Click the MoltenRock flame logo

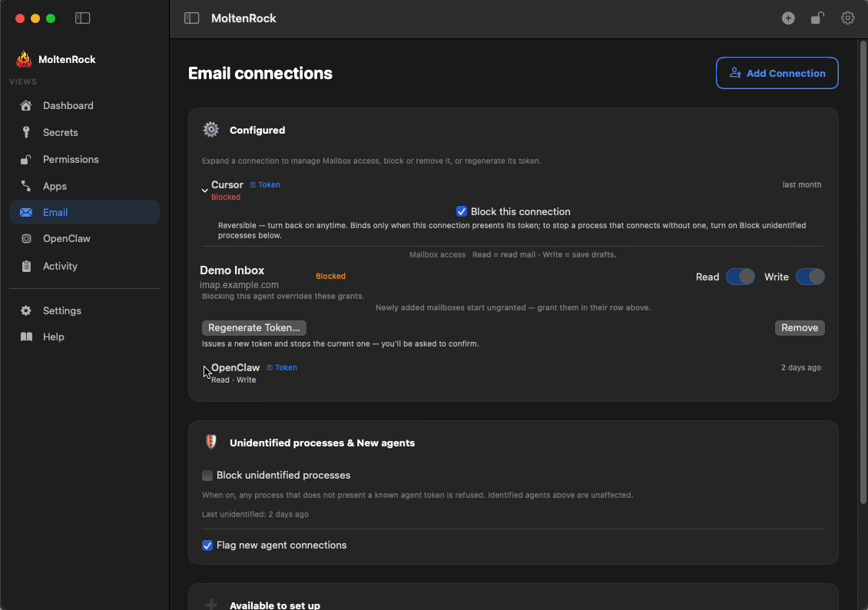click(24, 59)
